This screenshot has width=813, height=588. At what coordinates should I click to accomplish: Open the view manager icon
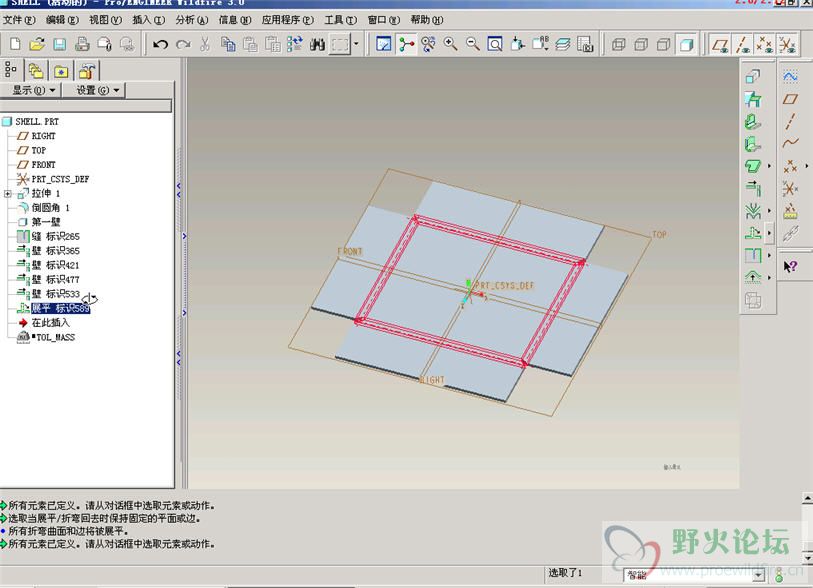point(585,45)
